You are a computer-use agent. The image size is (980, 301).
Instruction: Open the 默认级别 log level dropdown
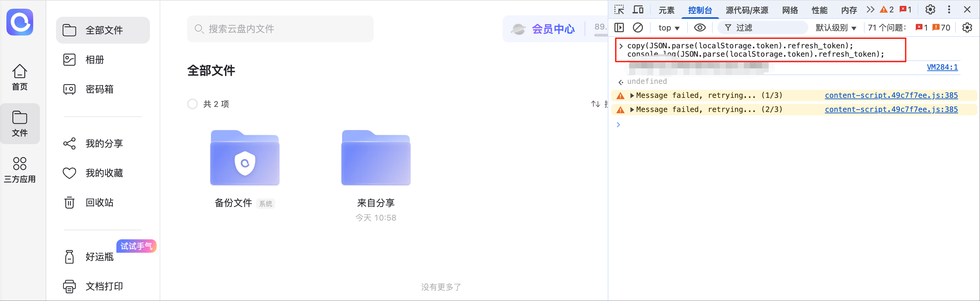click(x=835, y=28)
